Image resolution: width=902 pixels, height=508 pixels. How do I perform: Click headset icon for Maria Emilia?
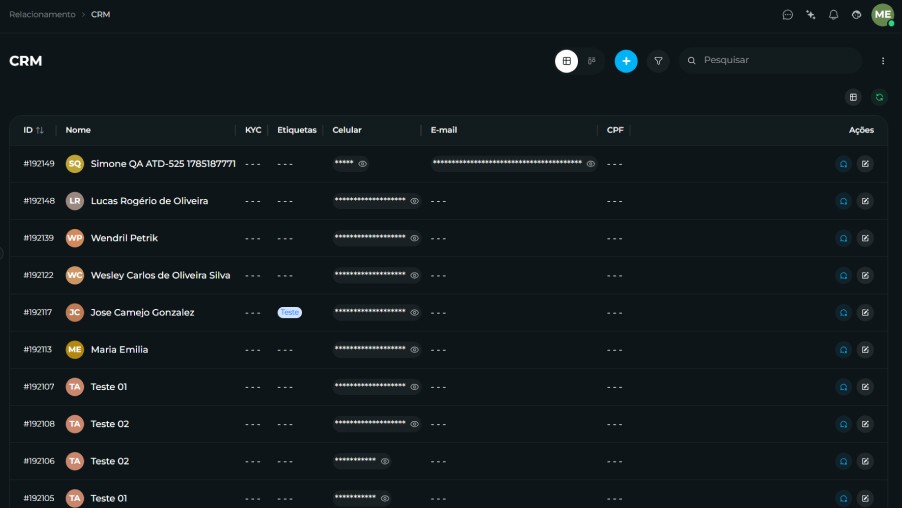(843, 350)
